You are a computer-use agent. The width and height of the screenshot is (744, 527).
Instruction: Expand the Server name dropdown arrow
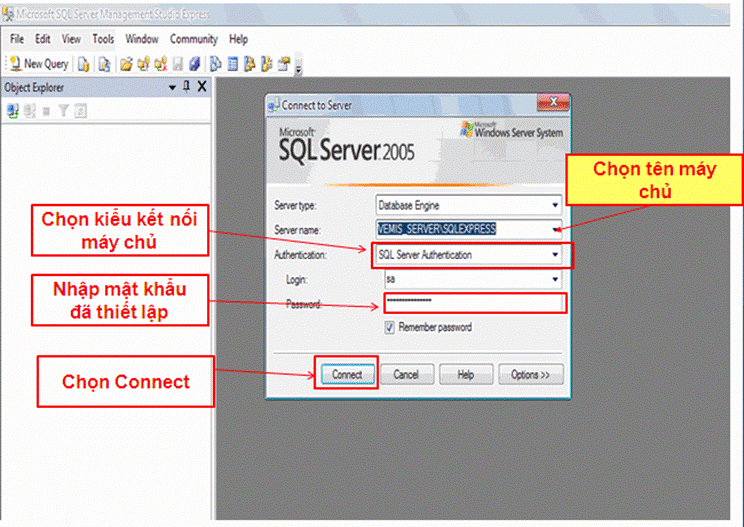coord(555,230)
